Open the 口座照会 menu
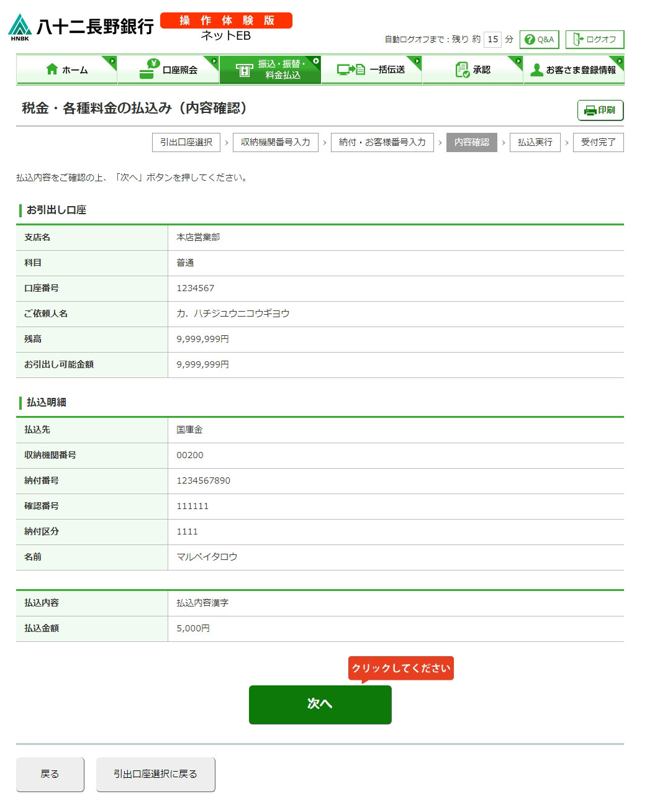Viewport: 660px width, 812px height. click(x=168, y=70)
